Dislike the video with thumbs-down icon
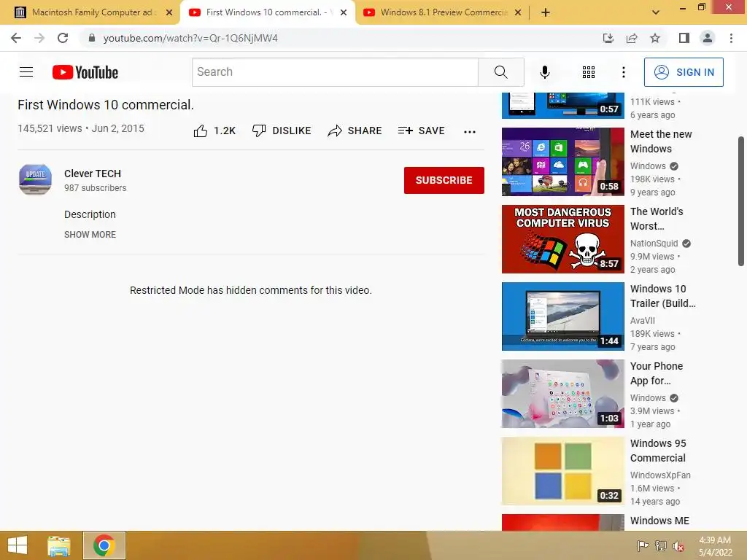This screenshot has height=560, width=747. click(x=259, y=131)
